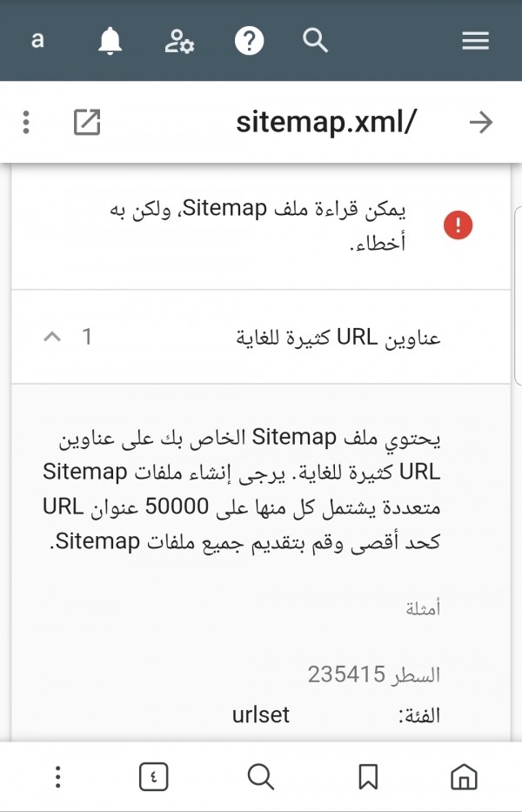Go back with the arrow icon
The width and height of the screenshot is (522, 812).
(x=480, y=123)
